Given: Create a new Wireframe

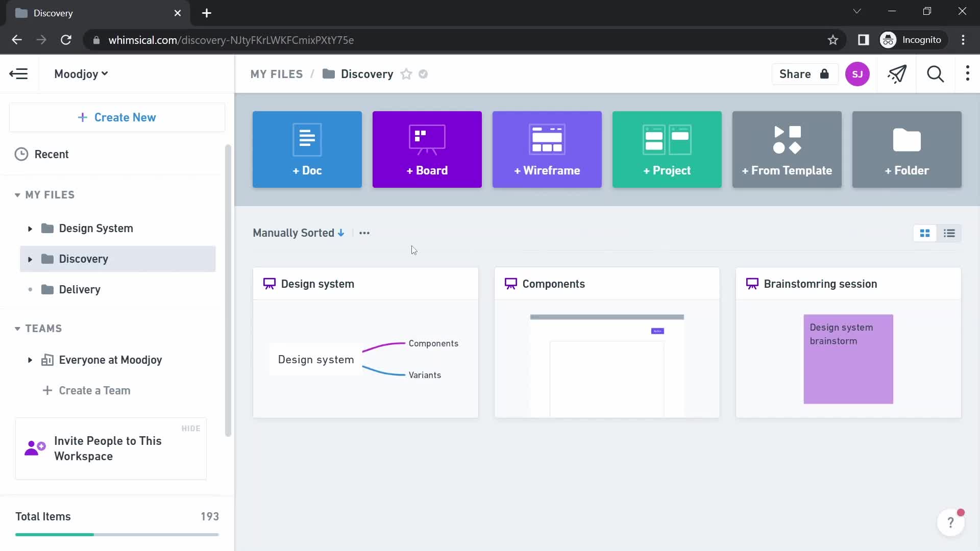Looking at the screenshot, I should tap(547, 149).
